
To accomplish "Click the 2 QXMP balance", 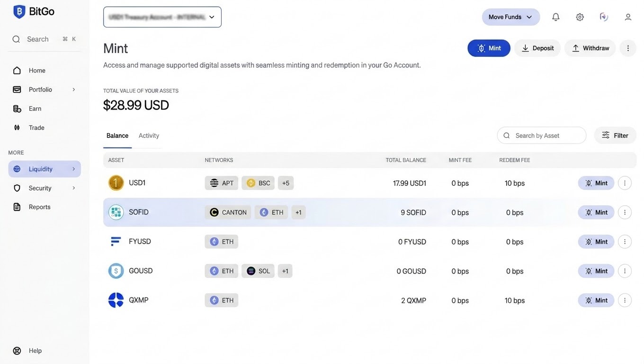I will pyautogui.click(x=413, y=301).
